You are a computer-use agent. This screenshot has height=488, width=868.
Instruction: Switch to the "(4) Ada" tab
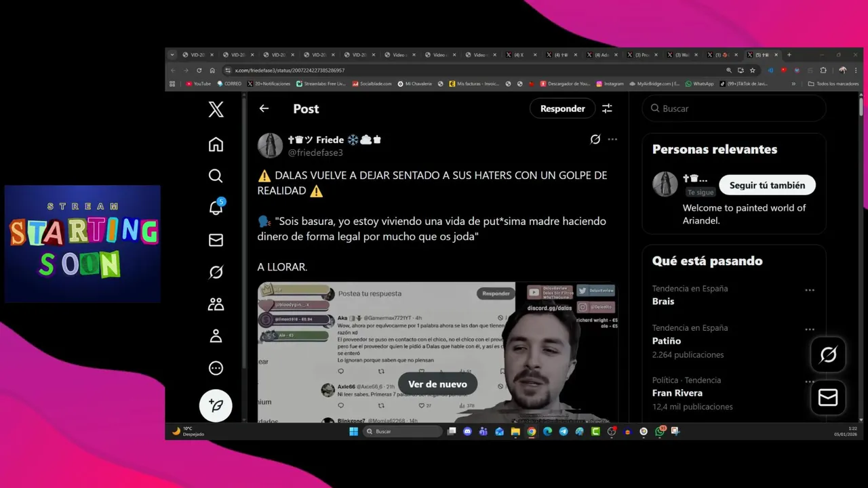tap(602, 55)
